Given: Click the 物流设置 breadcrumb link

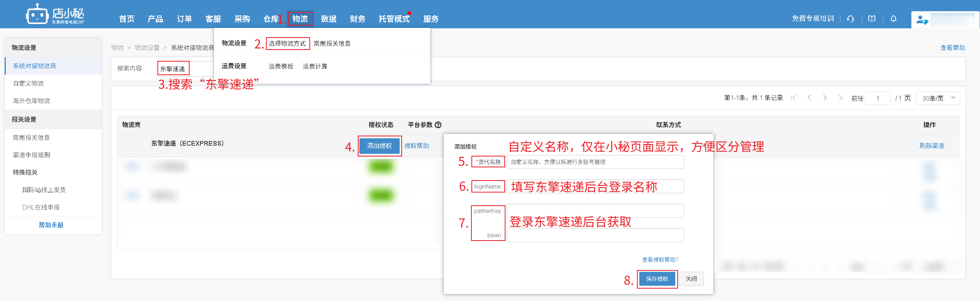Looking at the screenshot, I should tap(147, 48).
